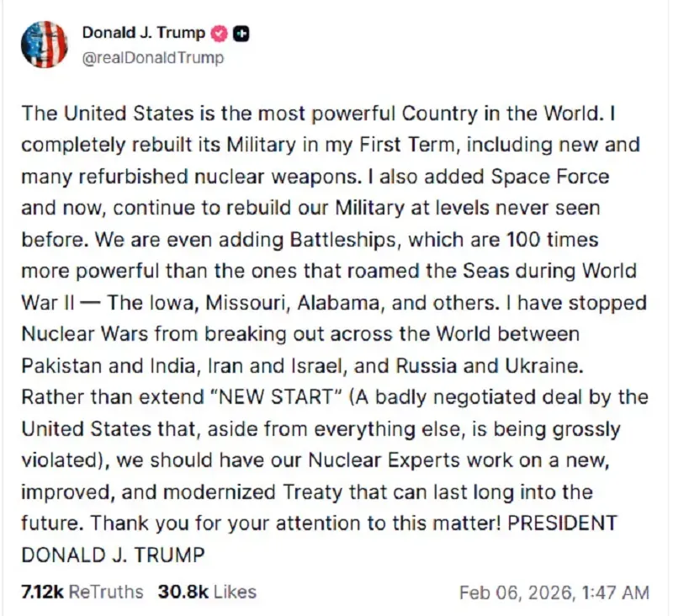Click the PRESIDENT signature word

click(562, 523)
